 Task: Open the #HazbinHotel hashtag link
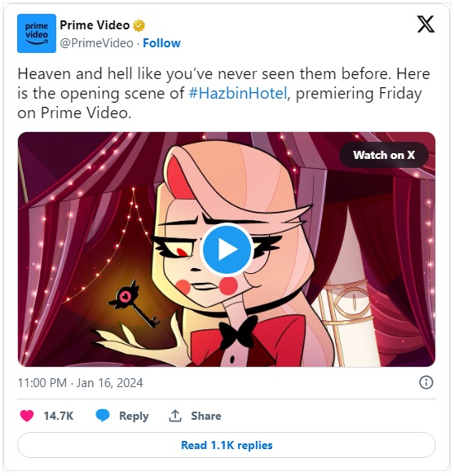click(238, 93)
